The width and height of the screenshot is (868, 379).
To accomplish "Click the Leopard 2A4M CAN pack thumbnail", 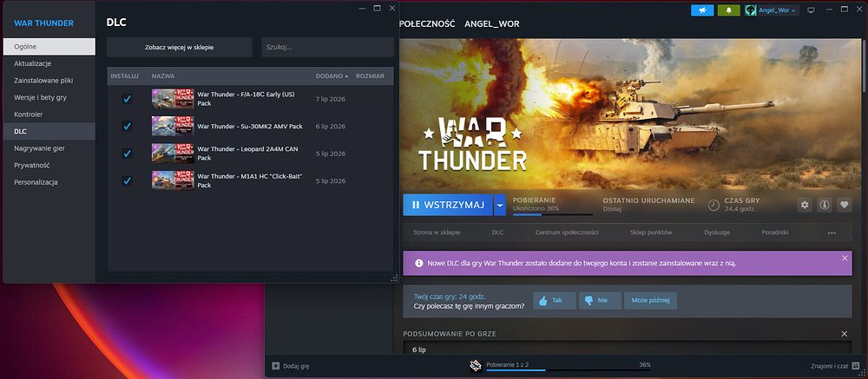I will coord(173,154).
